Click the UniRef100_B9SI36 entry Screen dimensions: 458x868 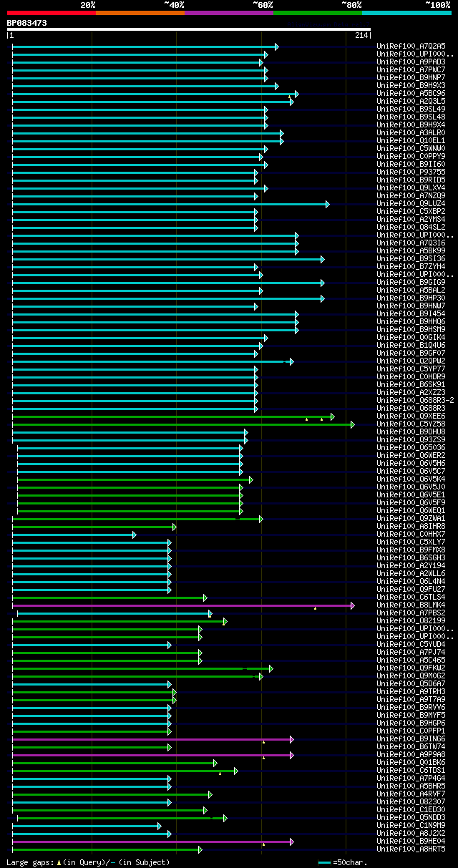tap(412, 259)
